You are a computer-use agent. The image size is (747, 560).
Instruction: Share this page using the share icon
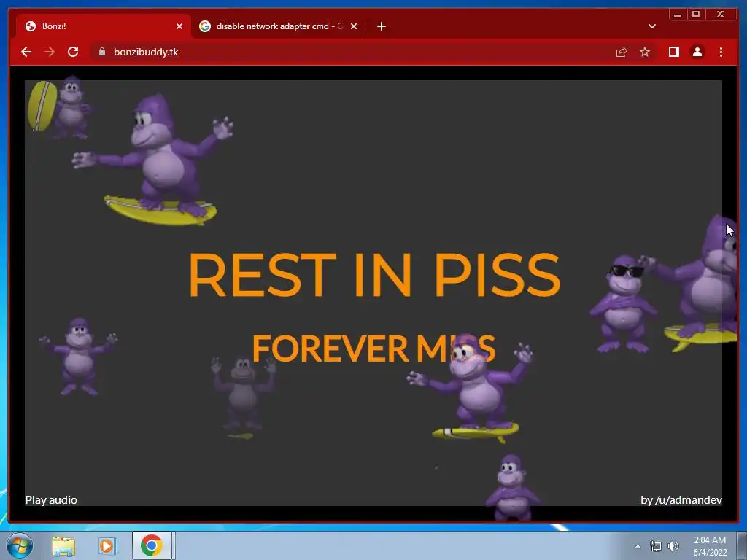[622, 52]
